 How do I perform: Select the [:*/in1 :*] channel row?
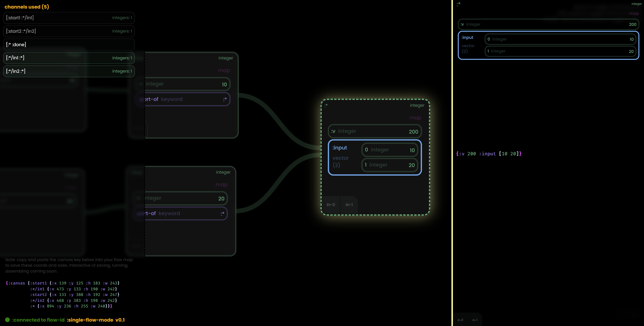(69, 58)
